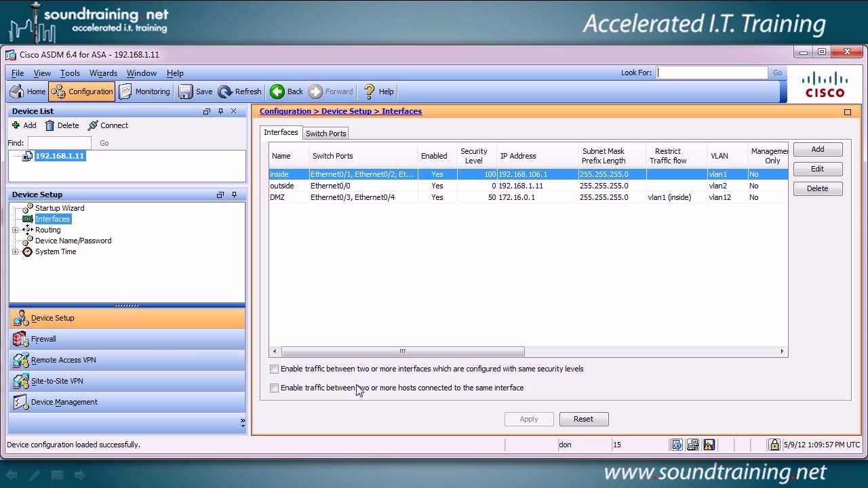Click the Edit interface button
Image resolution: width=868 pixels, height=488 pixels.
817,169
